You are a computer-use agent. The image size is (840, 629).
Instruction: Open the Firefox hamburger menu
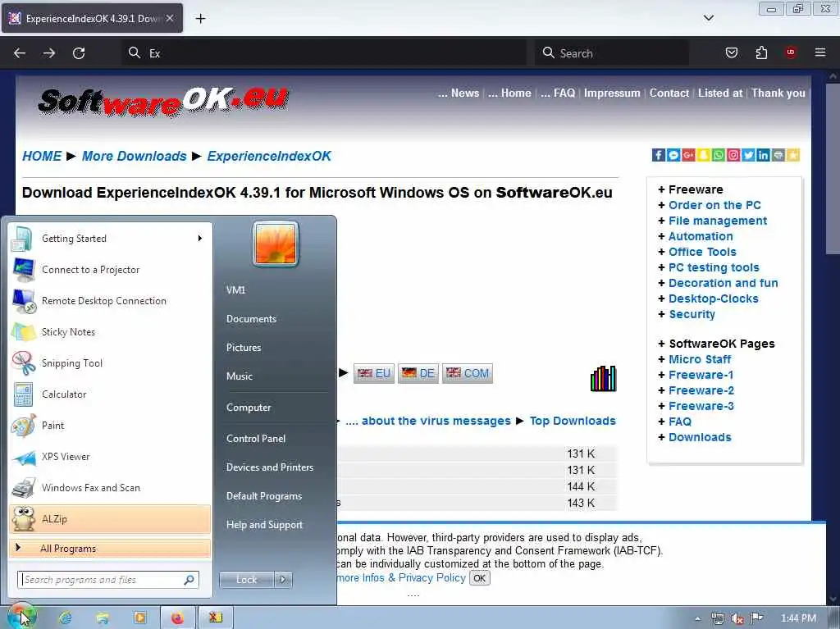click(820, 52)
